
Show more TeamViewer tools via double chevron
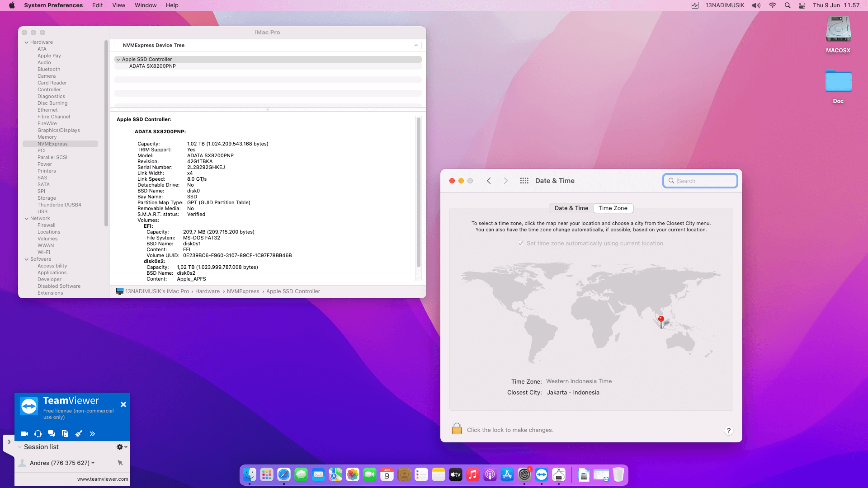tap(92, 434)
